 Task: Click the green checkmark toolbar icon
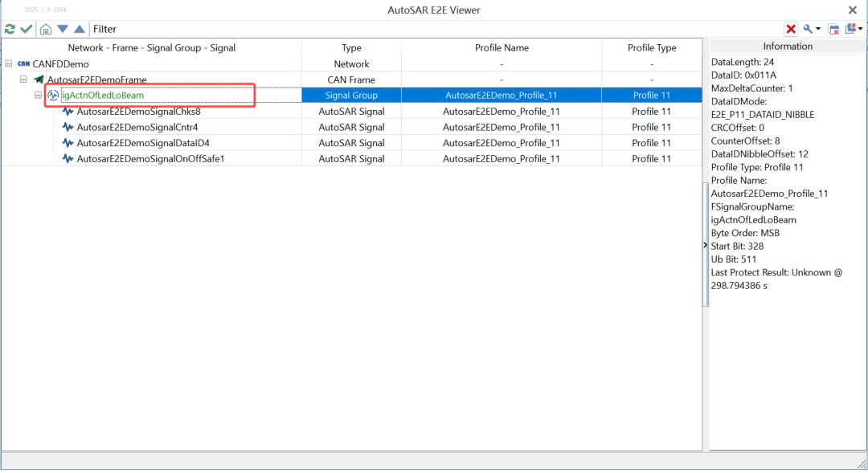pyautogui.click(x=26, y=29)
